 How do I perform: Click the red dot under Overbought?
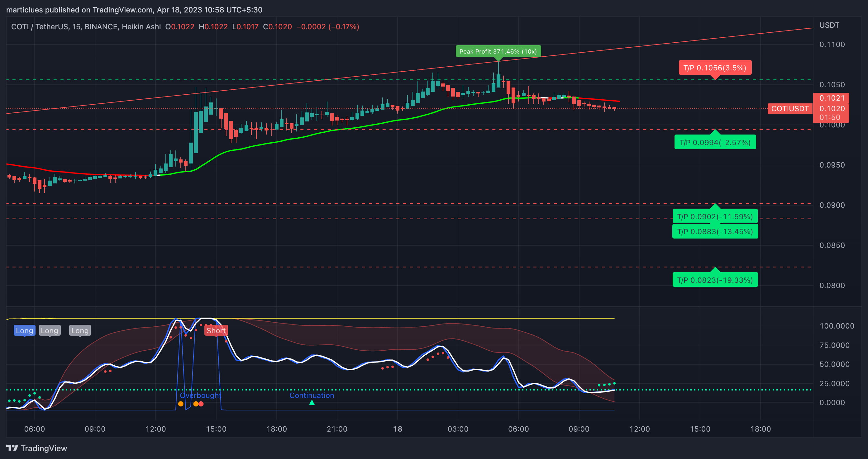tap(201, 404)
